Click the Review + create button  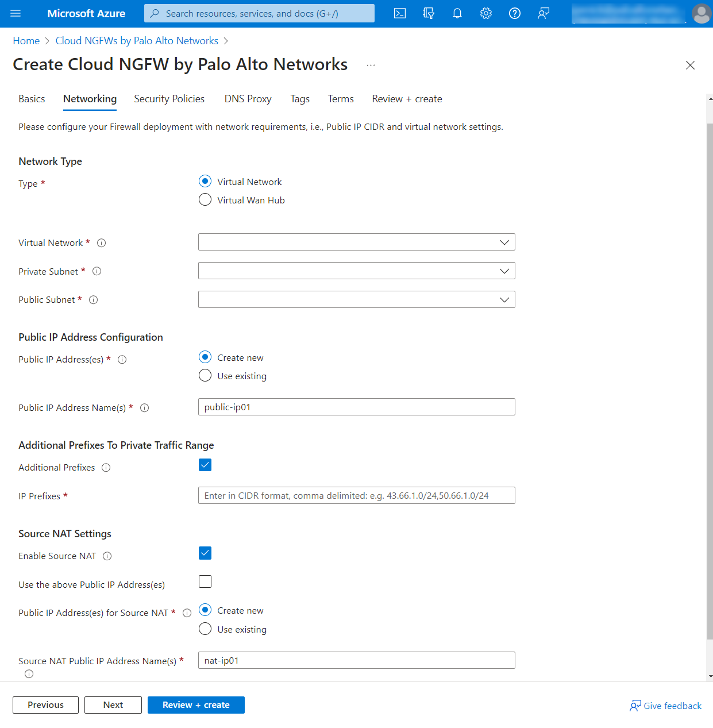[196, 705]
